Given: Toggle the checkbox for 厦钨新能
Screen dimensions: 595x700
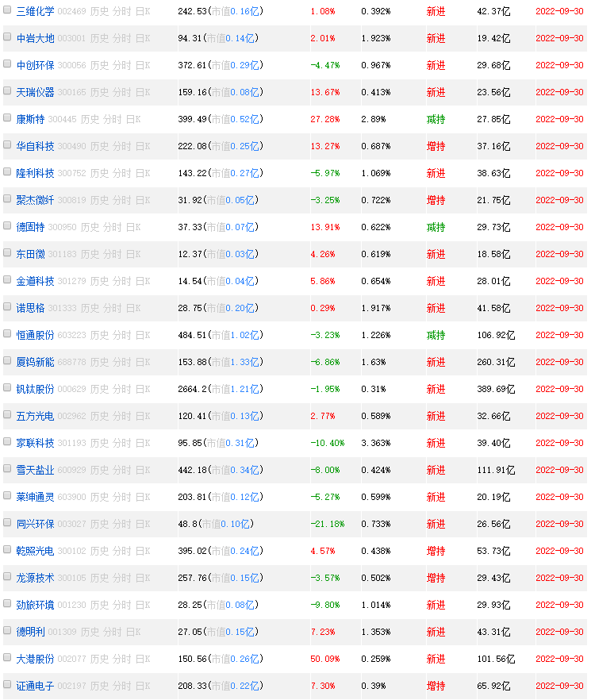Looking at the screenshot, I should (x=7, y=360).
